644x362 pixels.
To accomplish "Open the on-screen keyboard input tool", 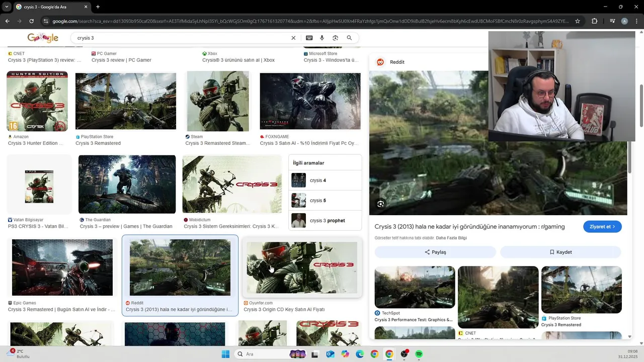I will pyautogui.click(x=309, y=38).
